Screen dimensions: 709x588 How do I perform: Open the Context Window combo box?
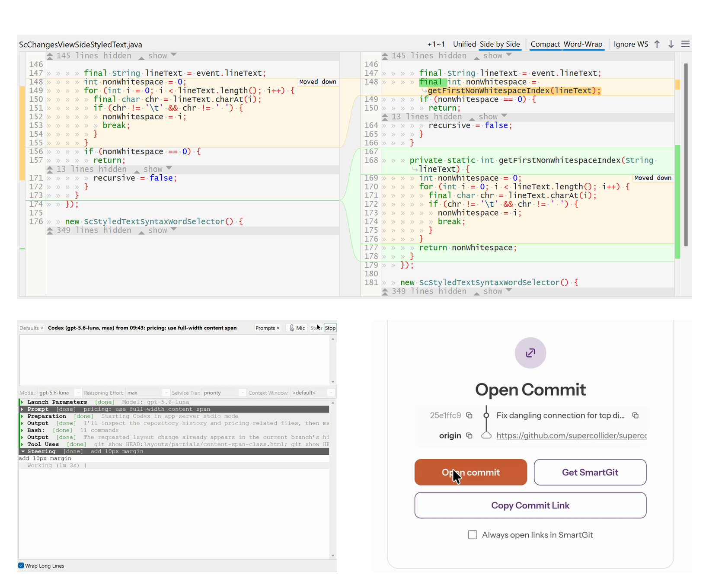313,393
